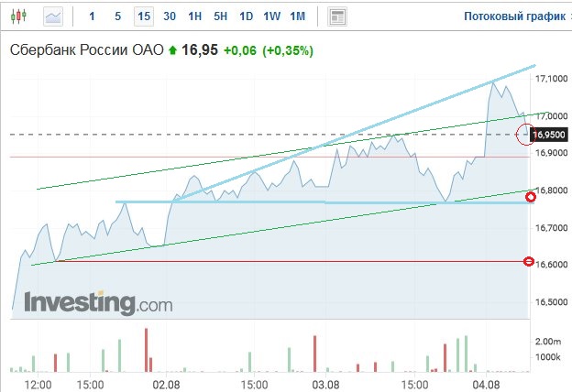Click the 03.08 date on time axis

(326, 385)
